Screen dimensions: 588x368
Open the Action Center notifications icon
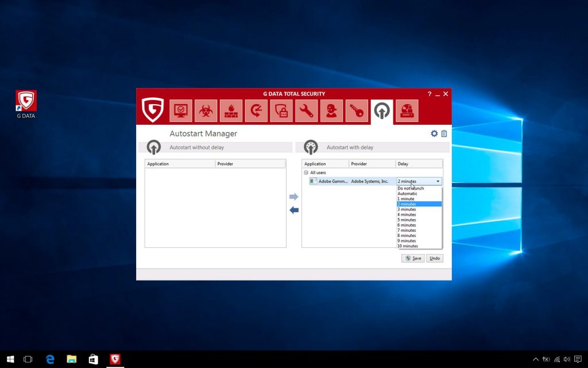coord(578,359)
